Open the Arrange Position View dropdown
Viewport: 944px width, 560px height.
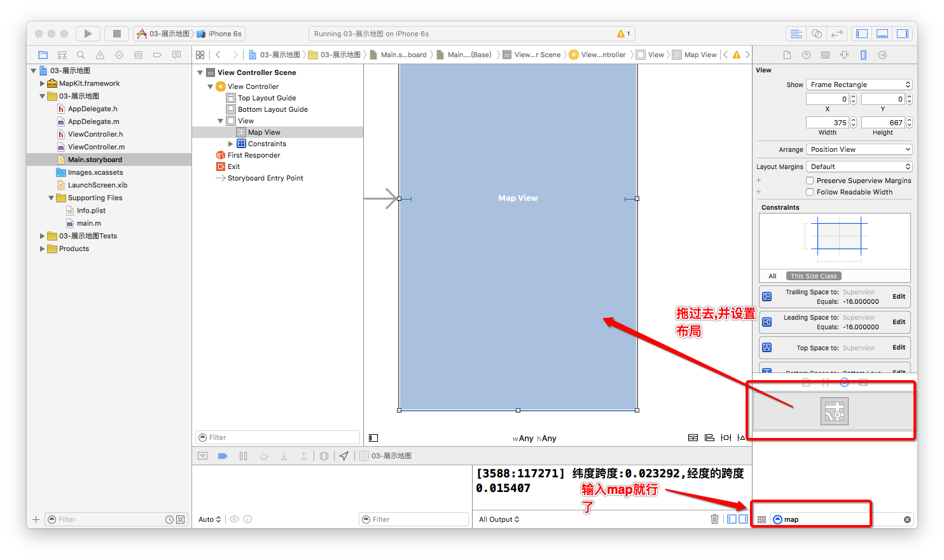pos(859,149)
